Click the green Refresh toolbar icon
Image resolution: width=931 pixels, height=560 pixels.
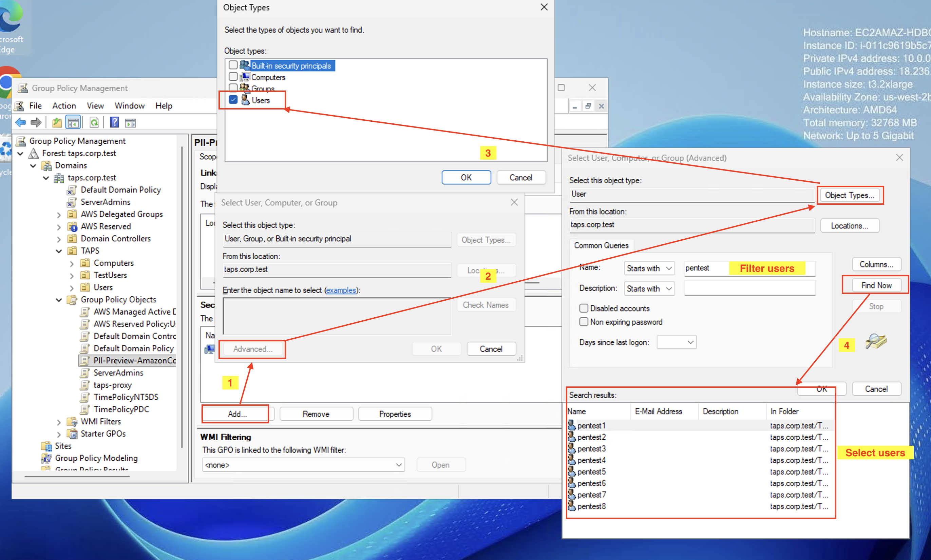tap(94, 122)
